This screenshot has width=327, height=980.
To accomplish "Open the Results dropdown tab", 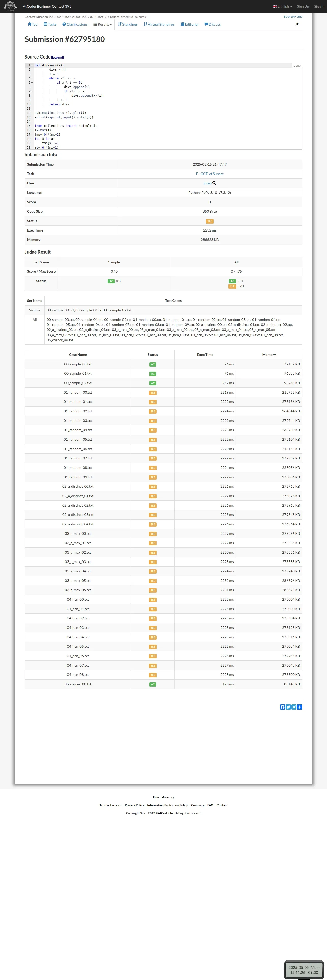I will click(x=103, y=24).
